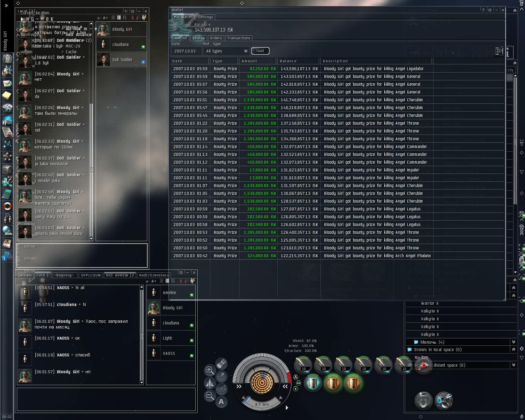Click right double-arrow on ship HUD

285,386
